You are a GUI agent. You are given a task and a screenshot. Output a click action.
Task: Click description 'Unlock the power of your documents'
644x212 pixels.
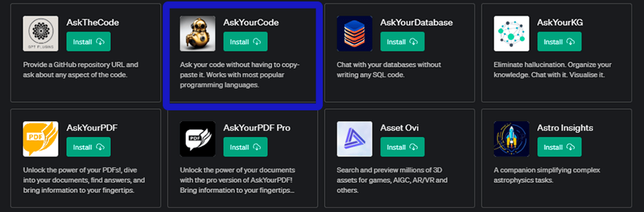click(238, 180)
